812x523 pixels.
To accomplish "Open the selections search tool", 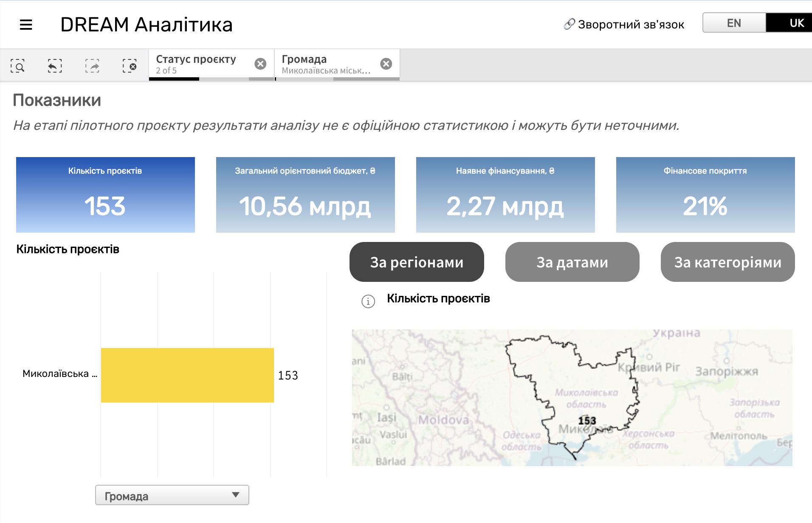I will click(x=18, y=66).
